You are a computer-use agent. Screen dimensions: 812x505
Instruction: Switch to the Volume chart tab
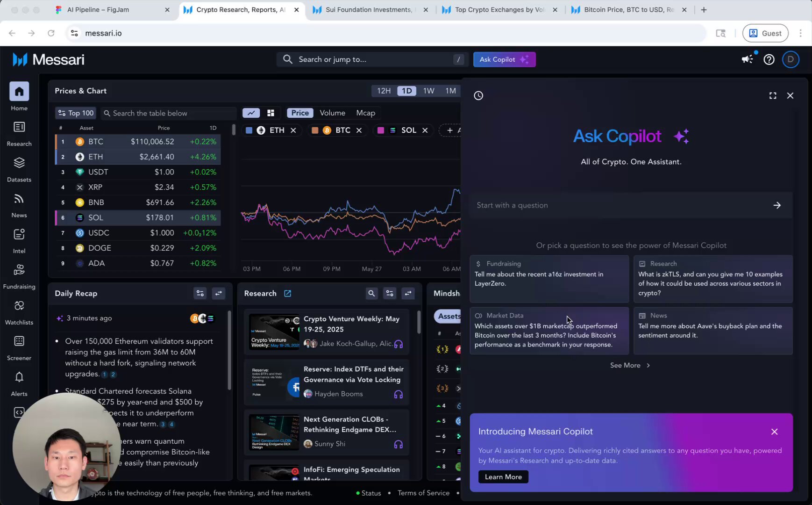click(x=332, y=113)
